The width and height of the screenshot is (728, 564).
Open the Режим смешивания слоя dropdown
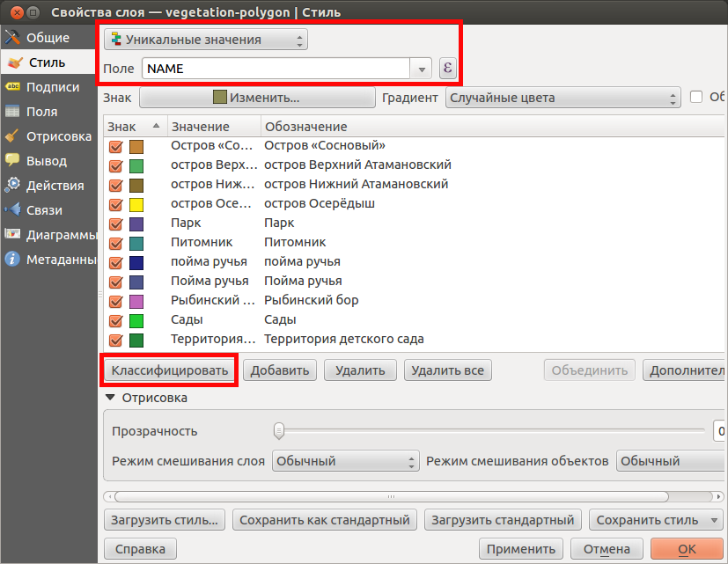coord(345,461)
